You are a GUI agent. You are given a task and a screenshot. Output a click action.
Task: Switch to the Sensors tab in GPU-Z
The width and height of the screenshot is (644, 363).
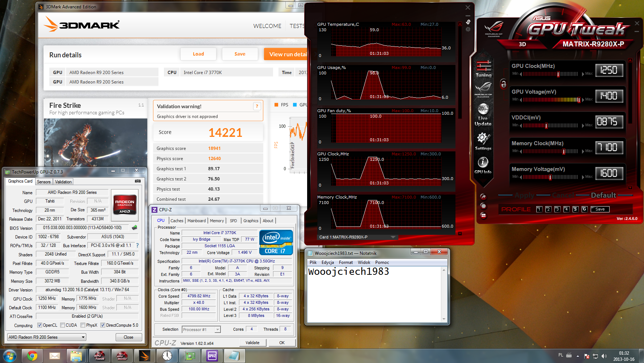(44, 182)
